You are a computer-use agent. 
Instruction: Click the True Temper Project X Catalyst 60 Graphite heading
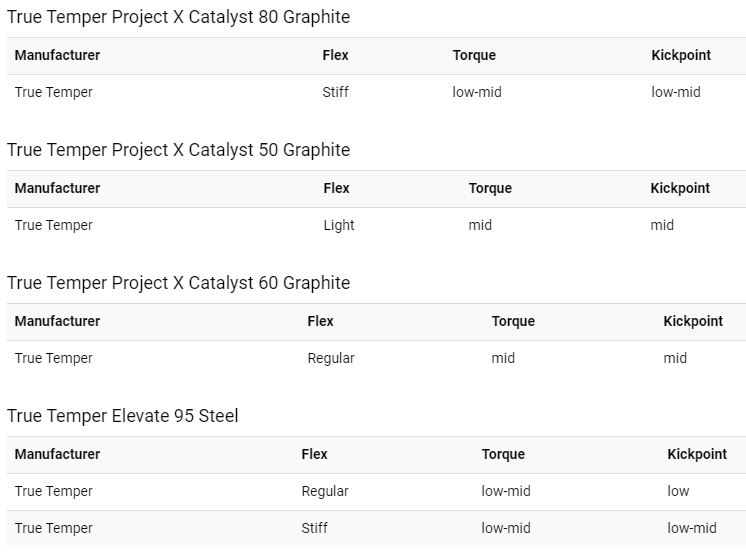tap(178, 283)
